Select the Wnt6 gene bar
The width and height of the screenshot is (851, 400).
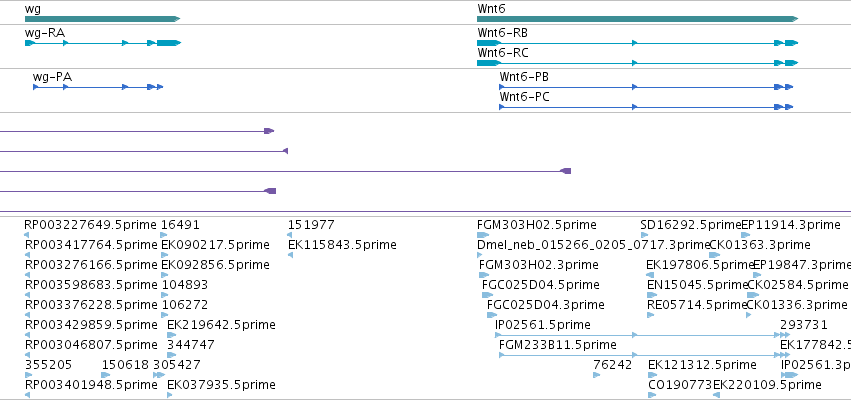point(637,19)
